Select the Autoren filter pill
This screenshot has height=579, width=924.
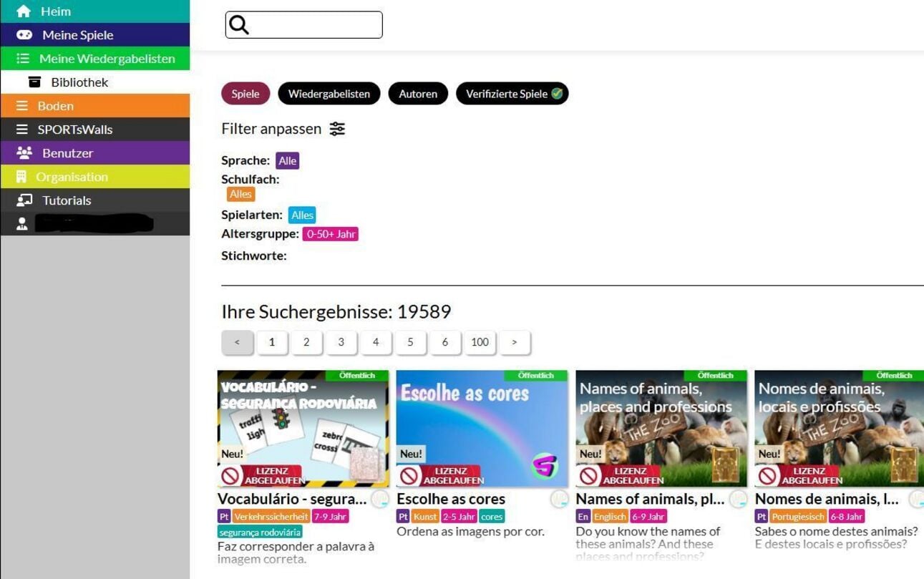pyautogui.click(x=418, y=94)
